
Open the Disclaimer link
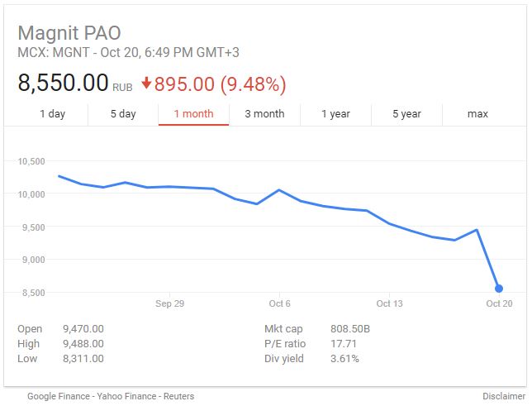point(504,396)
